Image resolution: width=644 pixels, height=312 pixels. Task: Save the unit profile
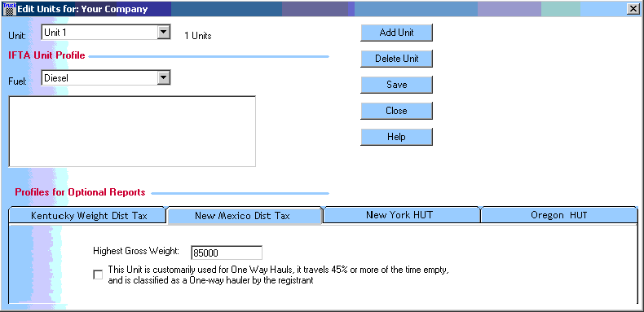point(396,85)
